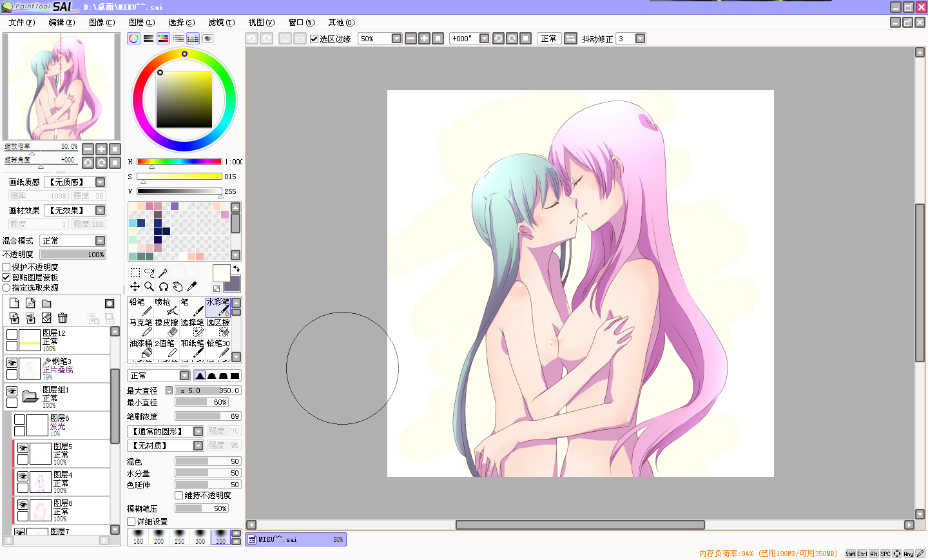Pick the 喷枪 airbrush tool
Screen dimensions: 928x560
pyautogui.click(x=166, y=307)
